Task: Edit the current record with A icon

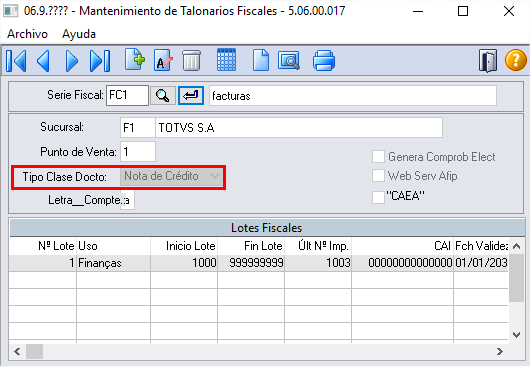Action: pyautogui.click(x=163, y=60)
